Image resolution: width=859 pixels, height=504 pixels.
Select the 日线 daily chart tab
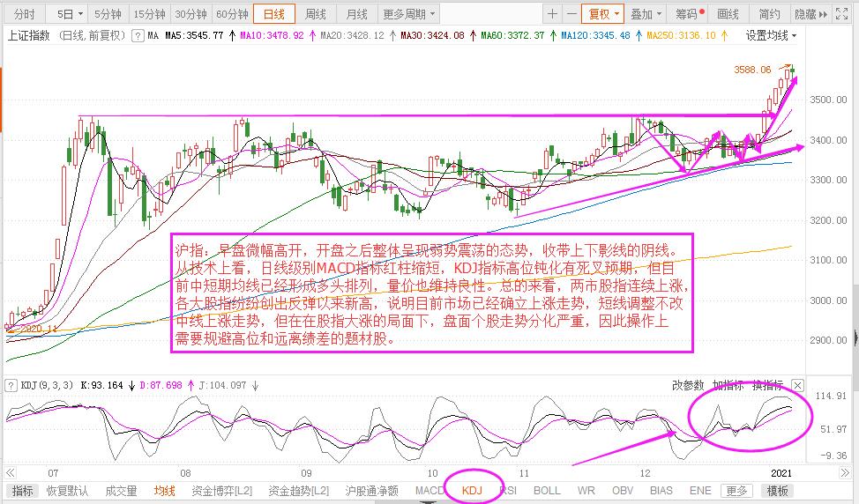pyautogui.click(x=274, y=14)
